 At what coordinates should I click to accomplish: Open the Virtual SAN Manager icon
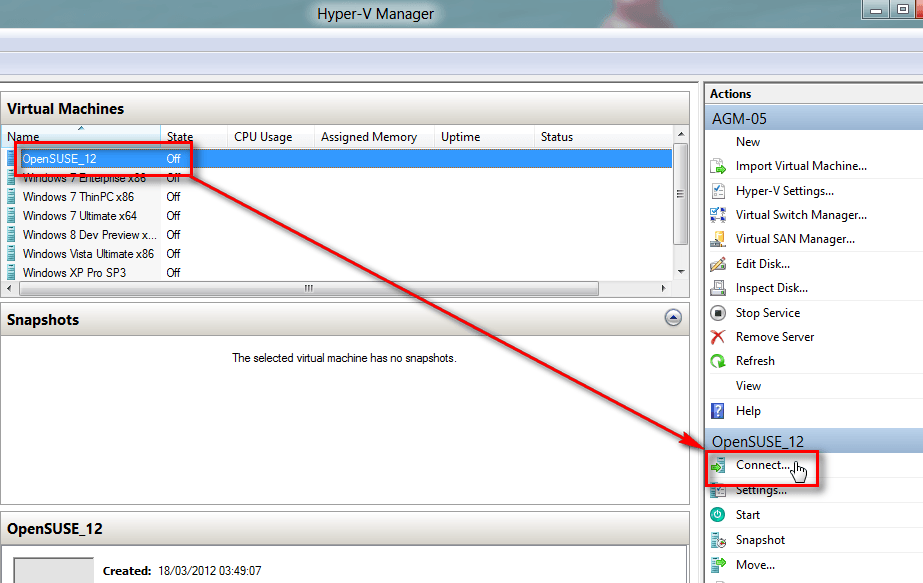coord(717,239)
